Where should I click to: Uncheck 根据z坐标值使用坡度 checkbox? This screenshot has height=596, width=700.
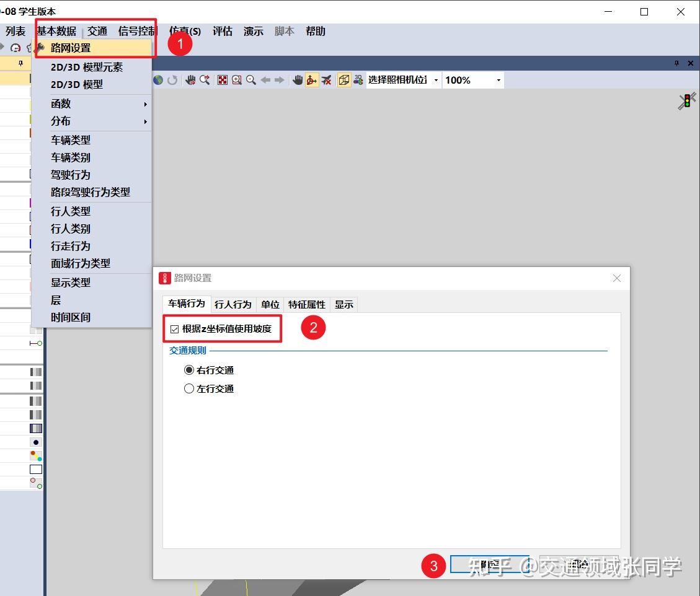coord(174,329)
